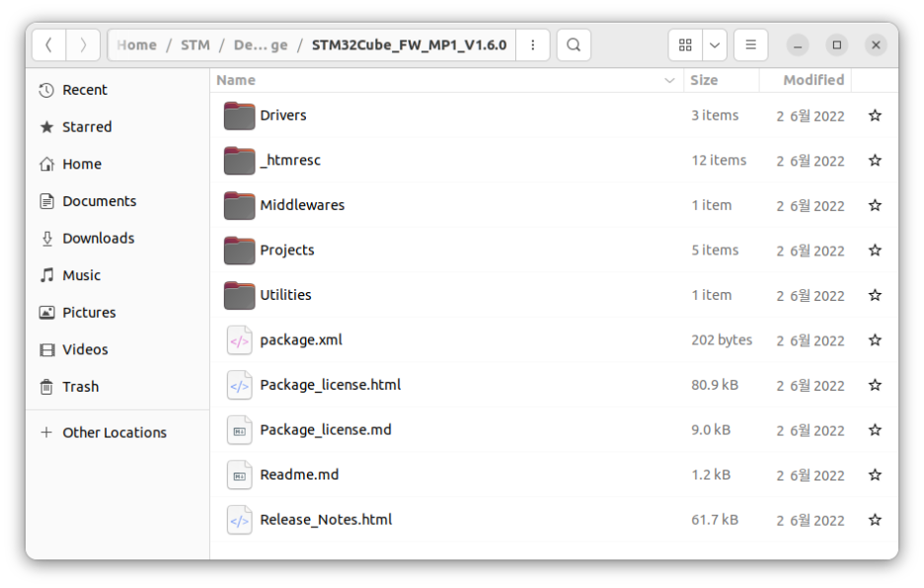Image resolution: width=924 pixels, height=588 pixels.
Task: Go to Home in the sidebar
Action: point(117,165)
